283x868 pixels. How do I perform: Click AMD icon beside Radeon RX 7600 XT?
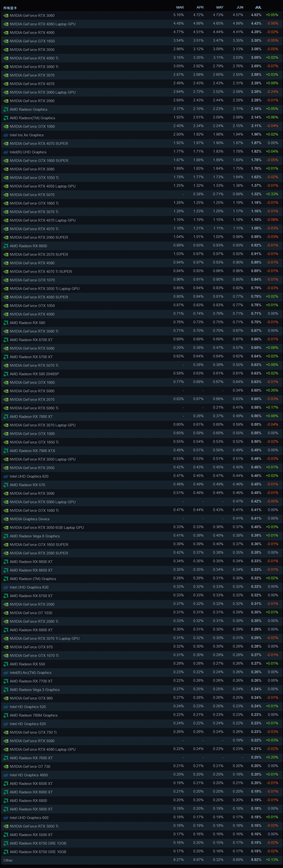click(x=6, y=758)
